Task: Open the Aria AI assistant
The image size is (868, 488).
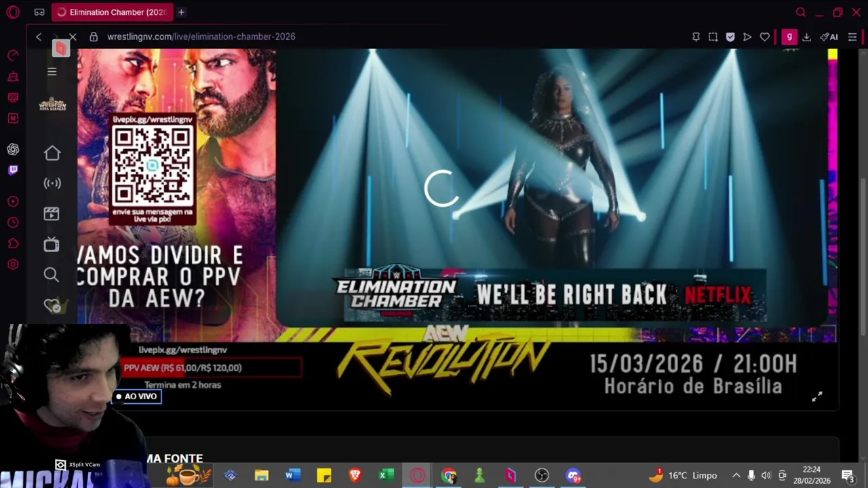Action: tap(829, 37)
